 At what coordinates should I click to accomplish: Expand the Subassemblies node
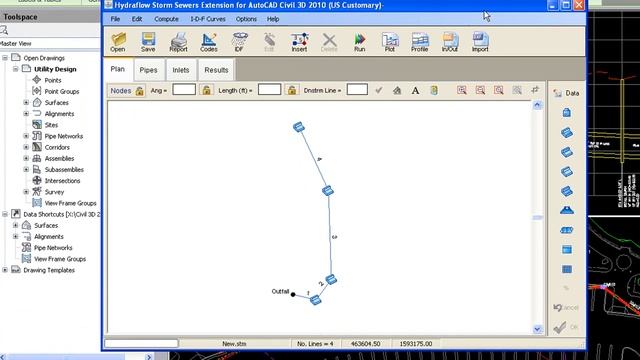click(x=26, y=169)
